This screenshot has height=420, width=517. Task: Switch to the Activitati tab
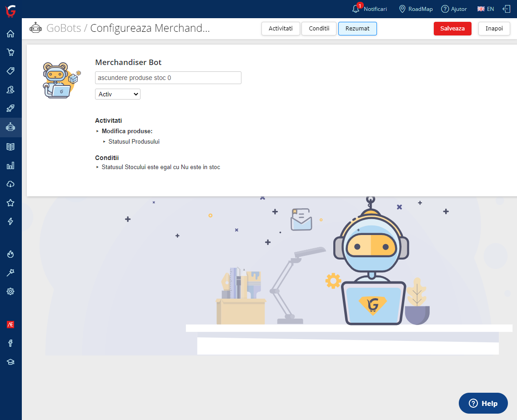[281, 28]
